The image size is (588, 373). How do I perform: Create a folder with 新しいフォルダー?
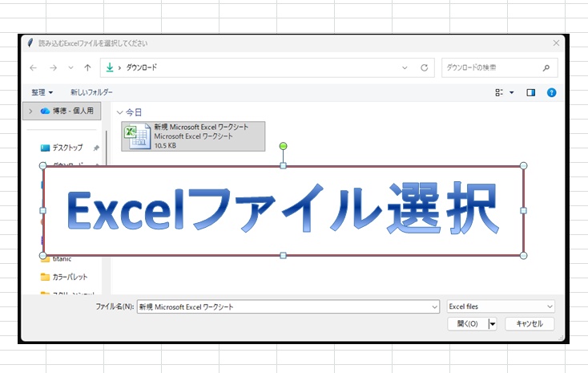pos(91,92)
